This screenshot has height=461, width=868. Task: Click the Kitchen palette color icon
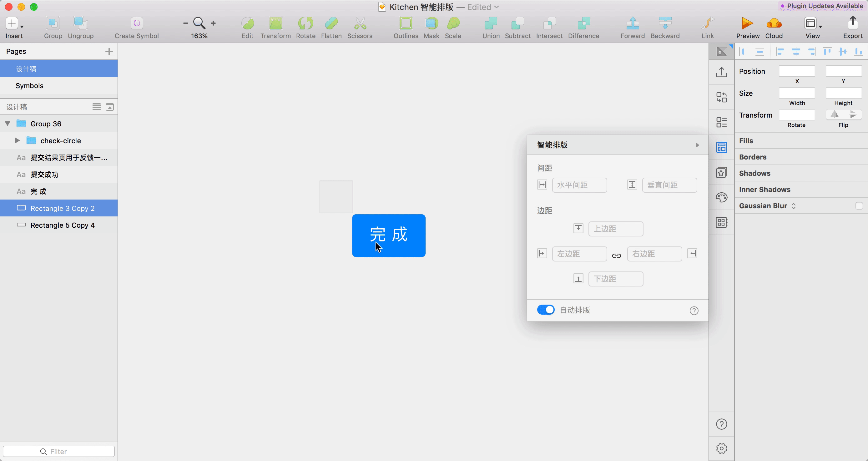pos(721,197)
